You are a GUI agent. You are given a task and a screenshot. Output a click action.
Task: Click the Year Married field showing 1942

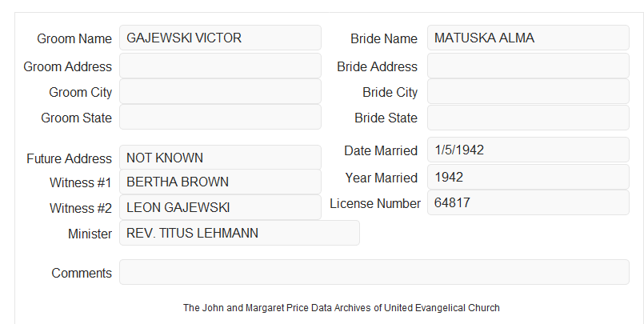coord(528,177)
